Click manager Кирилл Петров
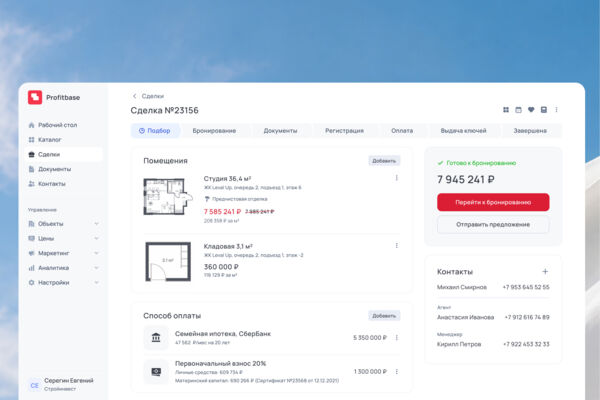Image resolution: width=600 pixels, height=400 pixels. click(x=459, y=344)
